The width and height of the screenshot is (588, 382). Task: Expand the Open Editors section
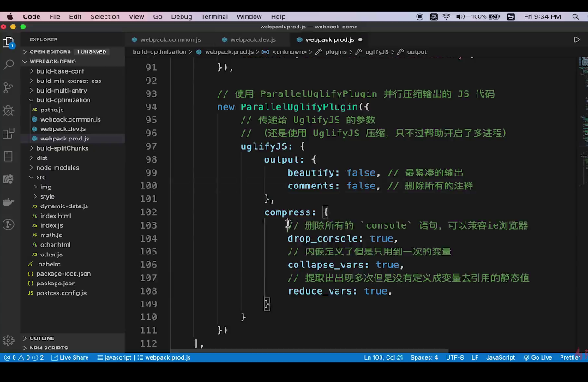point(73,51)
